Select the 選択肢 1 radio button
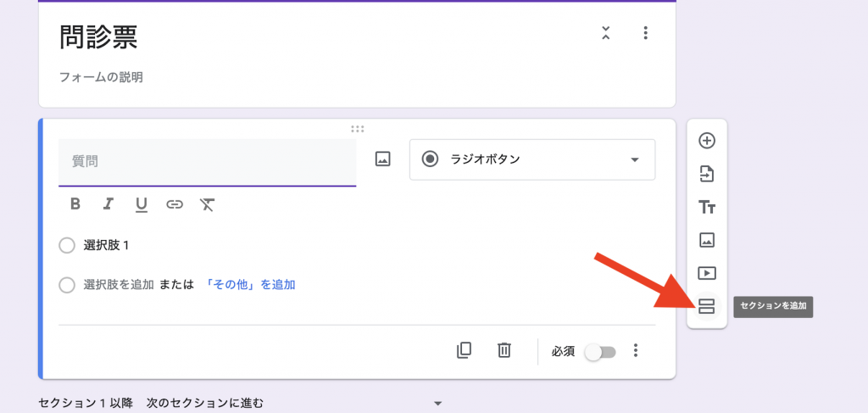This screenshot has height=413, width=868. 68,245
